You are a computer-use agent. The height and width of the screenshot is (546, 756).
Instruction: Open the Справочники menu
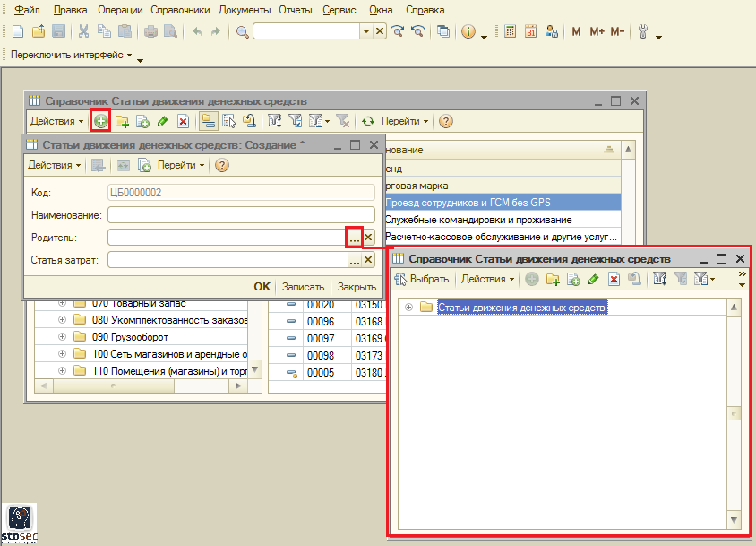tap(183, 10)
